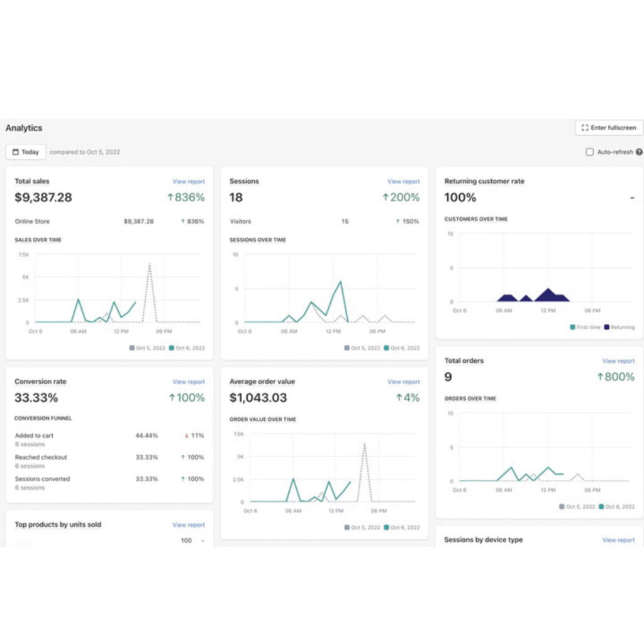The height and width of the screenshot is (644, 644).
Task: Click the help icon next to Auto-refresh
Action: pyautogui.click(x=639, y=152)
